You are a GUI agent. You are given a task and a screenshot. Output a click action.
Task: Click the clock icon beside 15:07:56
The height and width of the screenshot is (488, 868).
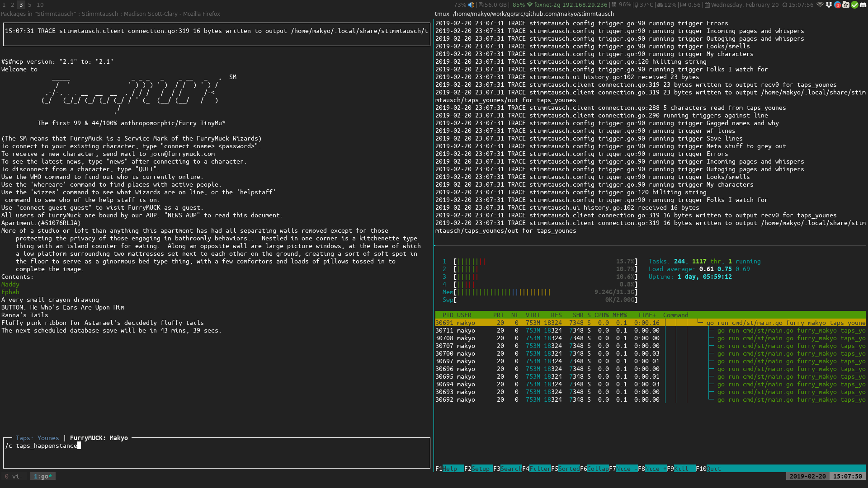click(785, 5)
